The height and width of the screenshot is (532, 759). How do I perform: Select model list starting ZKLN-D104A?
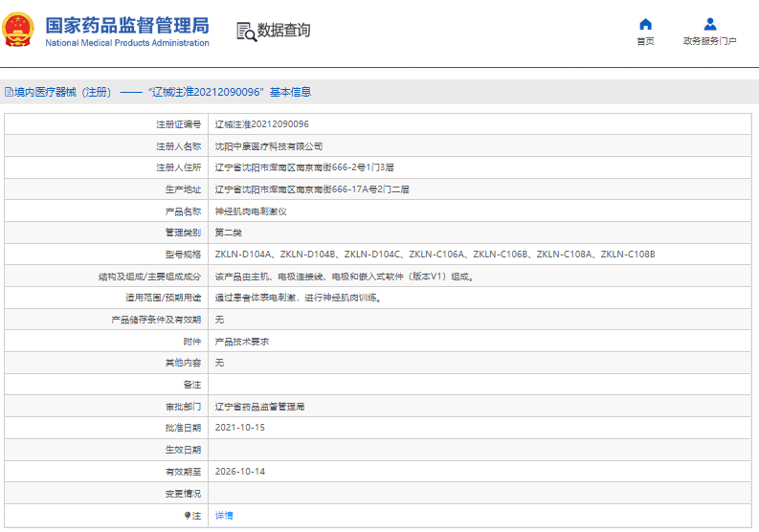coord(435,255)
